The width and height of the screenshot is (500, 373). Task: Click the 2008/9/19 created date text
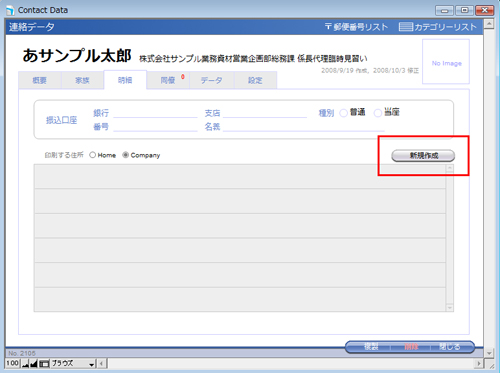pyautogui.click(x=345, y=71)
